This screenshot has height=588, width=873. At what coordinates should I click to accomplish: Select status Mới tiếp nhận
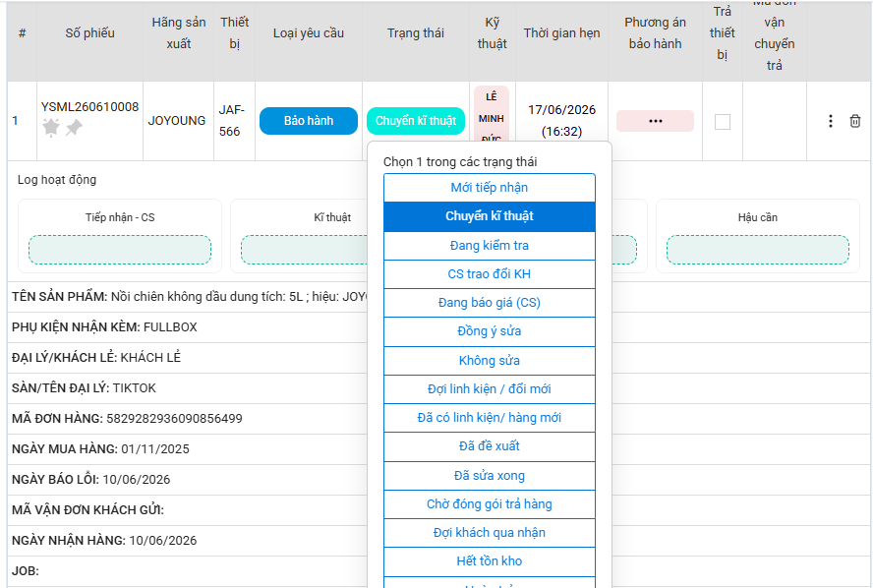(490, 188)
